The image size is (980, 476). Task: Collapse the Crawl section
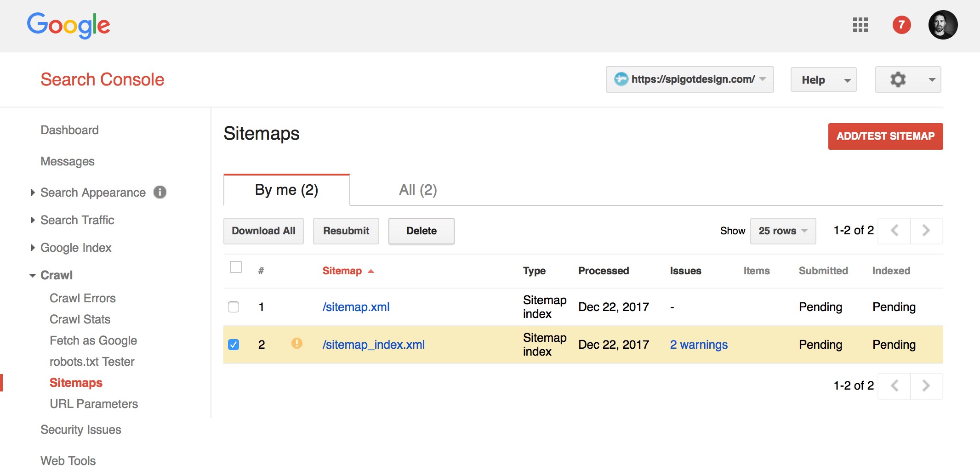tap(33, 276)
